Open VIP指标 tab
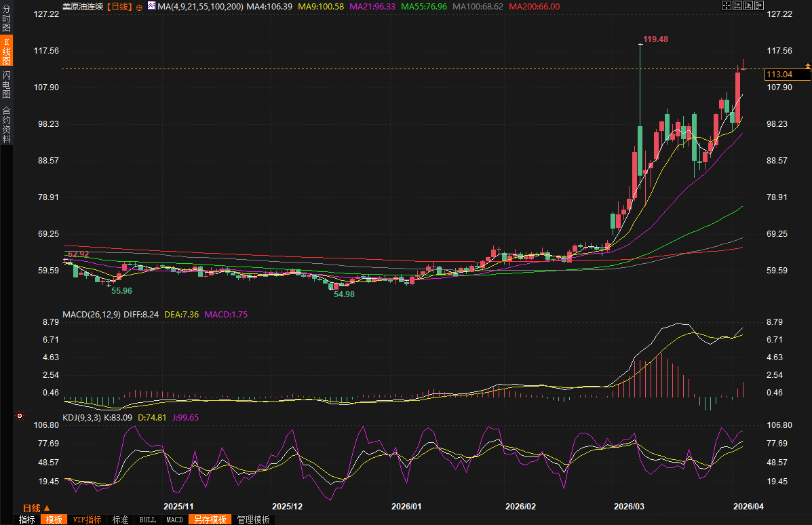 tap(87, 520)
